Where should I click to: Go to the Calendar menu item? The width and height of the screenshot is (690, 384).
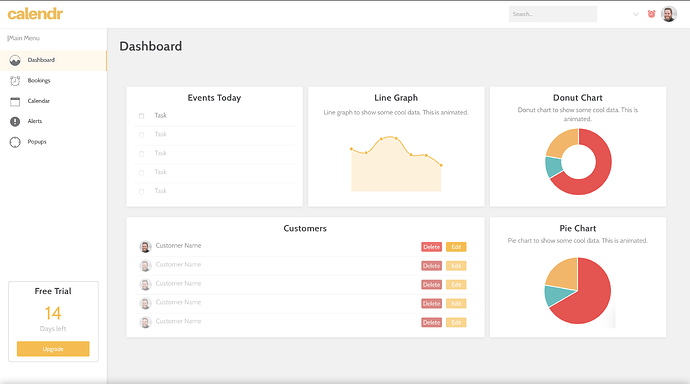tap(53, 101)
